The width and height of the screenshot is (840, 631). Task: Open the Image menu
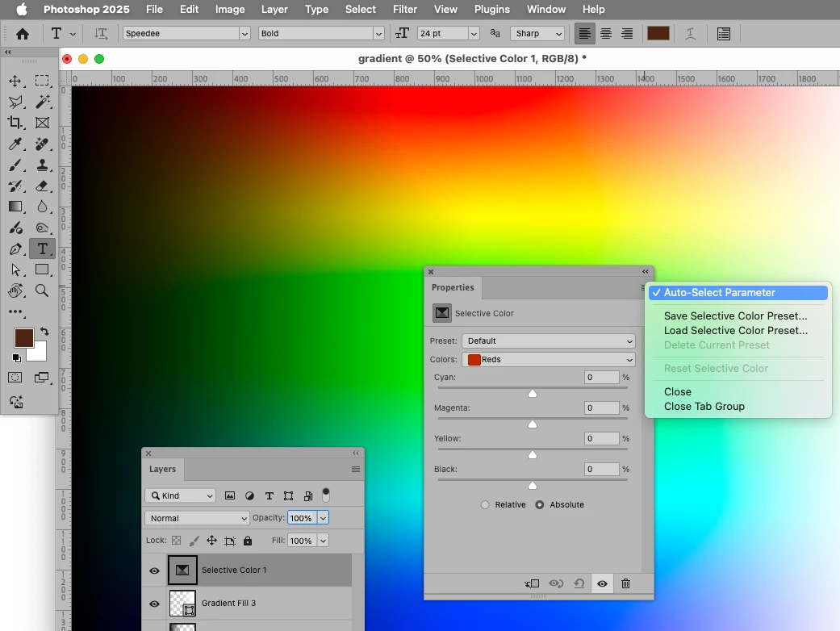coord(230,9)
